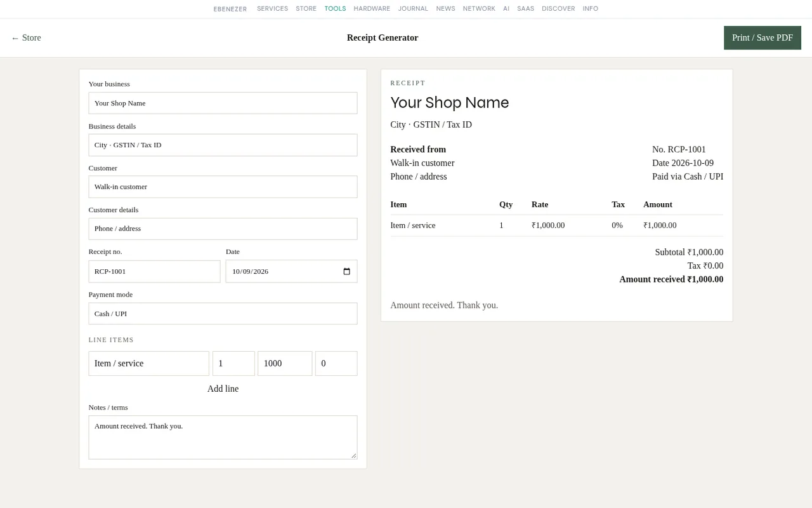Click the Date 2026-10-09 preview text
The image size is (812, 508).
683,163
